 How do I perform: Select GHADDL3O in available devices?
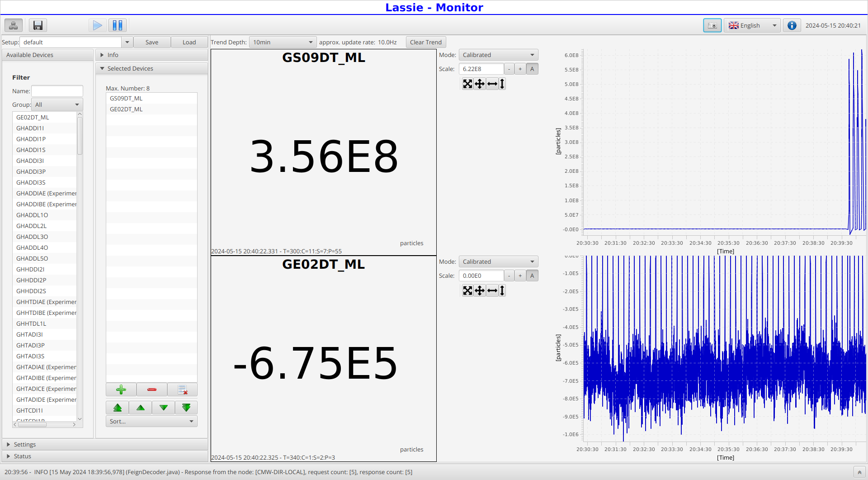(x=45, y=237)
